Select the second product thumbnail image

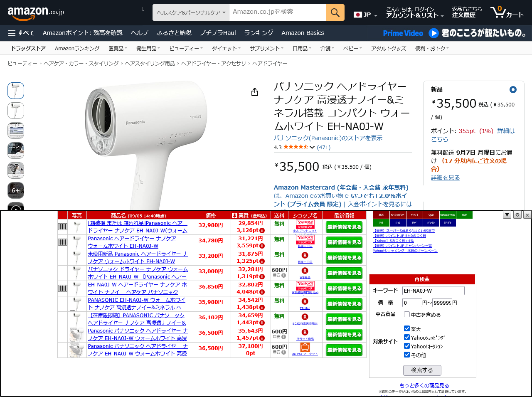coord(16,111)
